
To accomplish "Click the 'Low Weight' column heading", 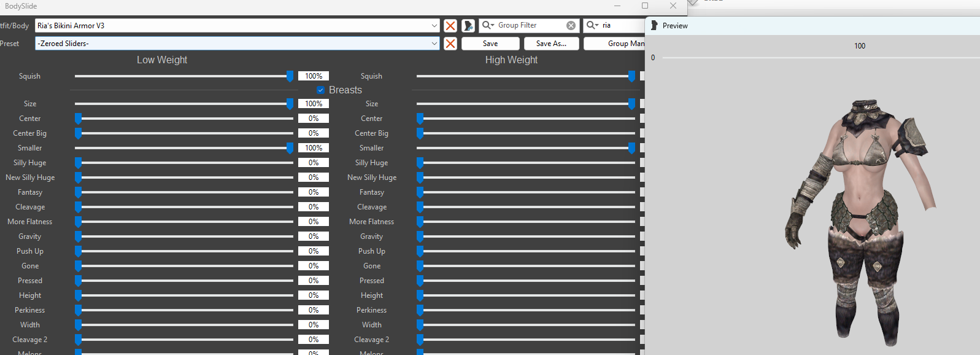I will point(162,60).
